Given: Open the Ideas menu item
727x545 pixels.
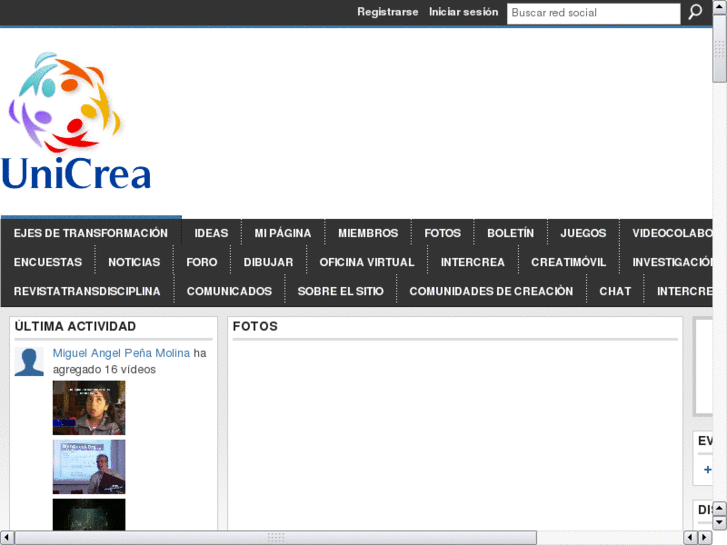Looking at the screenshot, I should (x=211, y=233).
